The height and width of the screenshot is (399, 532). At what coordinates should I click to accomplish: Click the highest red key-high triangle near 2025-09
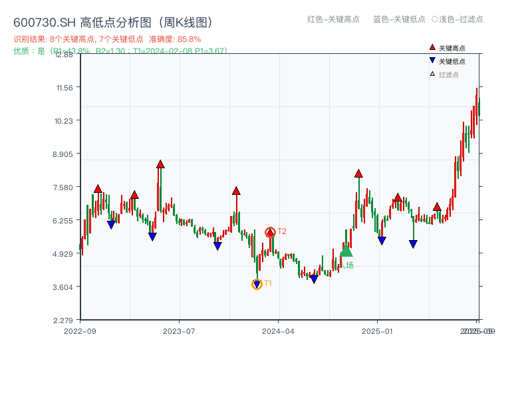click(x=438, y=206)
